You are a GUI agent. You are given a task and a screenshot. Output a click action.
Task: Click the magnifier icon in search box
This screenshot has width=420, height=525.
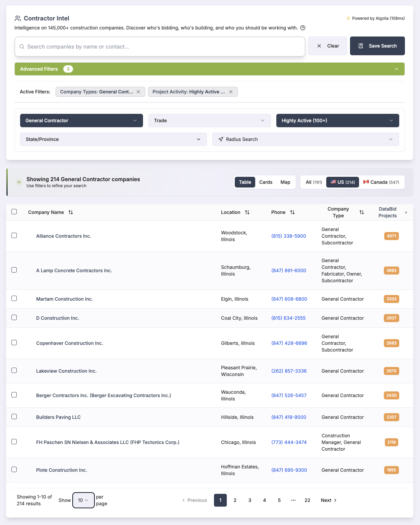(x=22, y=47)
